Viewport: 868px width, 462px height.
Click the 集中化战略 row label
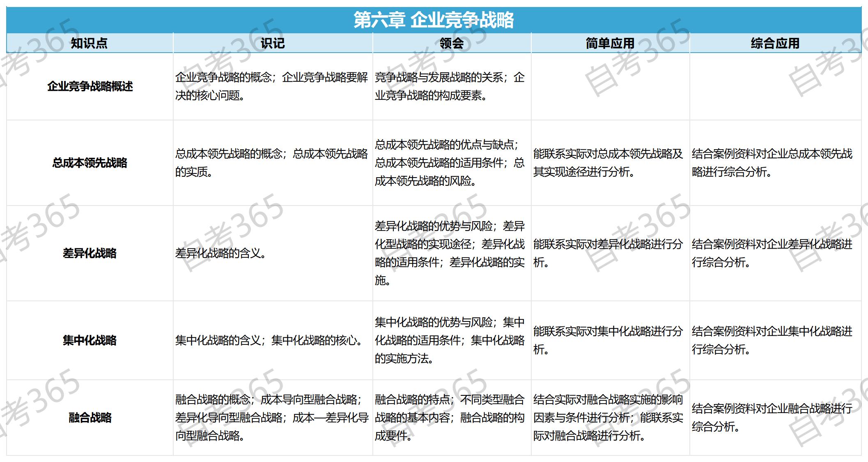(x=90, y=340)
